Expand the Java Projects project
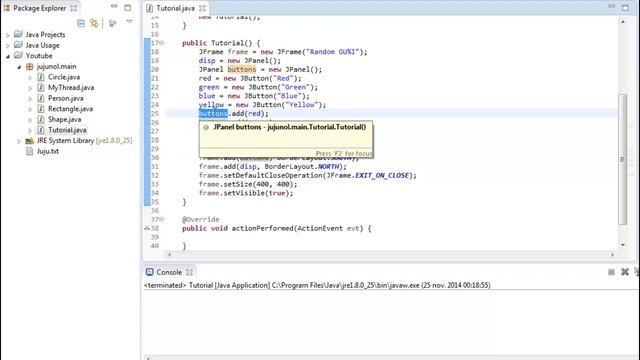The height and width of the screenshot is (360, 640). 8,35
